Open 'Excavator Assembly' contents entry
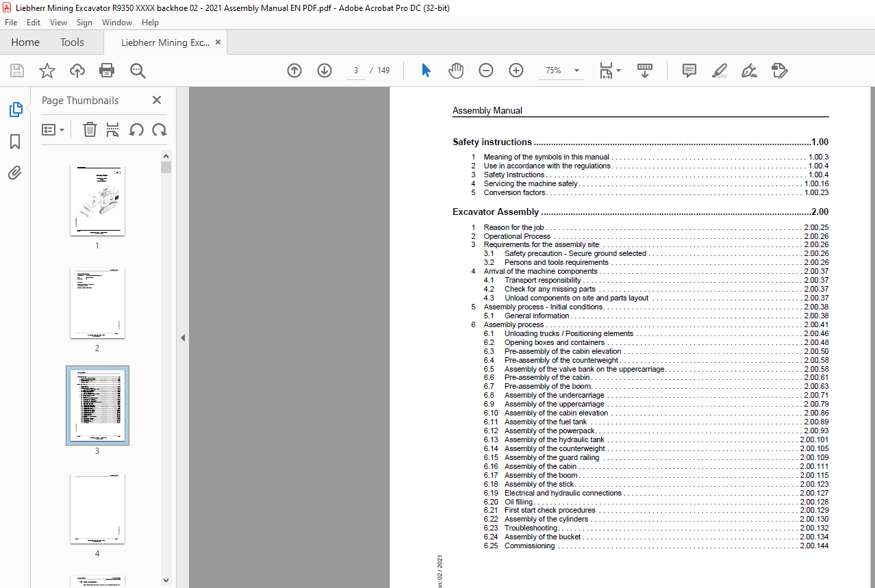The height and width of the screenshot is (588, 875). coord(640,212)
